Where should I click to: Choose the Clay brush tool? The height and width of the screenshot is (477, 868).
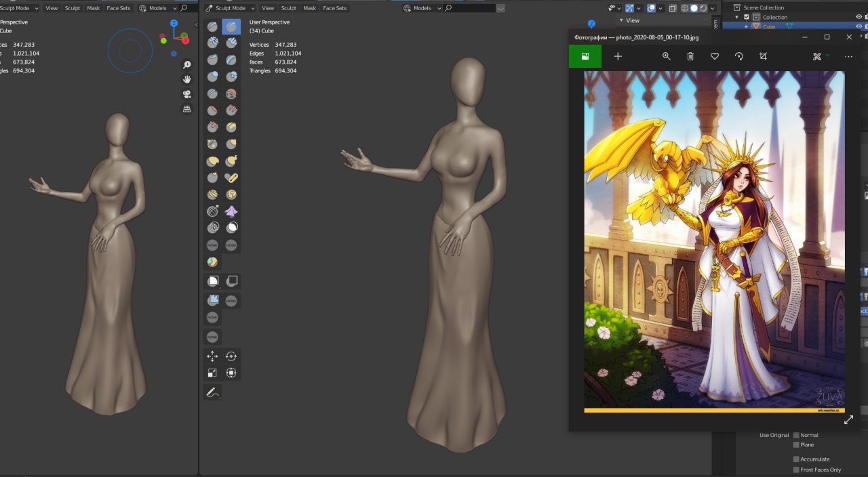coord(212,43)
